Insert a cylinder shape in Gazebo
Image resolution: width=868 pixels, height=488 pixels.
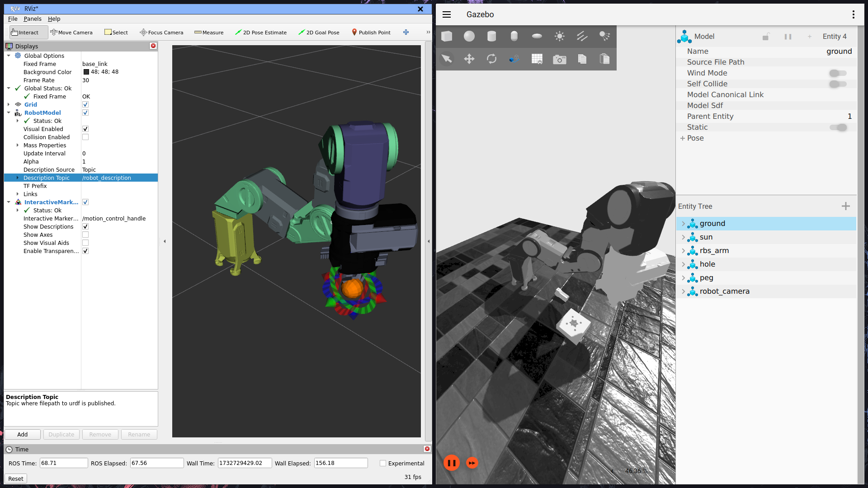pos(491,36)
